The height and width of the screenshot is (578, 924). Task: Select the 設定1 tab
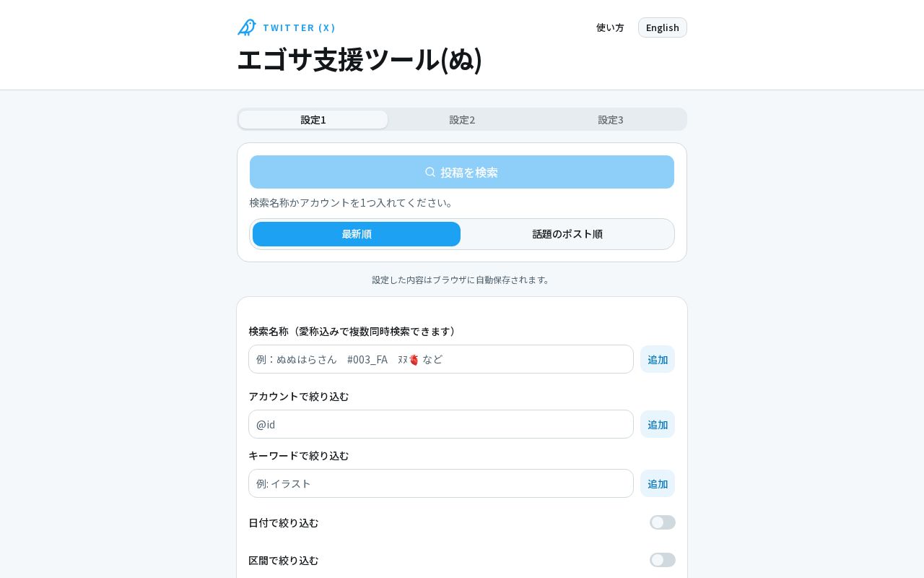(313, 119)
